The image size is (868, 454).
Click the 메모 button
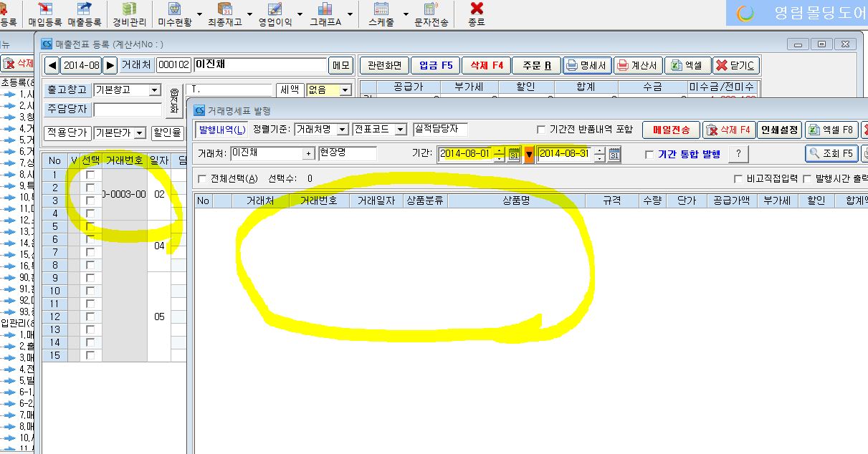pyautogui.click(x=341, y=65)
